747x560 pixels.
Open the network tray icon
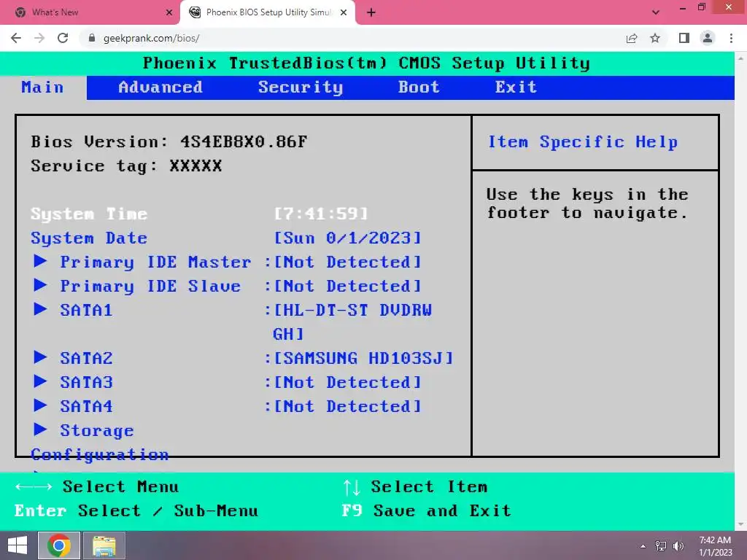[x=661, y=545]
